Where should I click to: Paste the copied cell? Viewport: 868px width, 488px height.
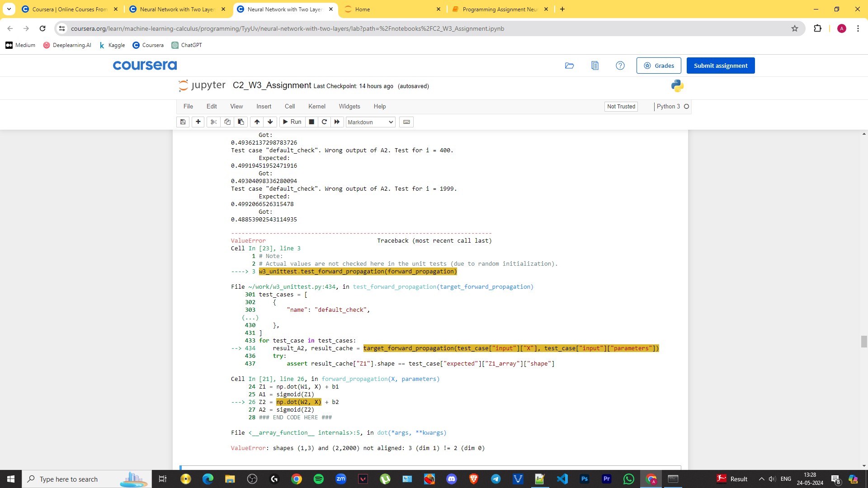point(241,122)
